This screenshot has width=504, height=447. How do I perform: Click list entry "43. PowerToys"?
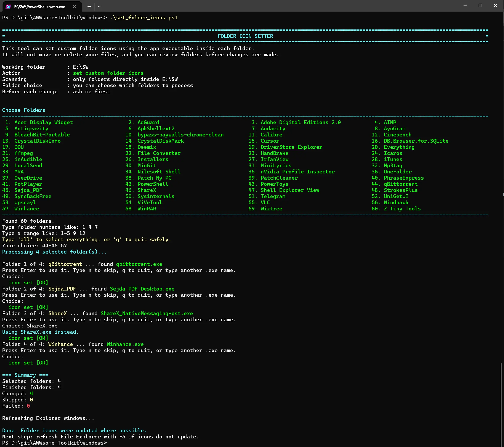pos(268,184)
